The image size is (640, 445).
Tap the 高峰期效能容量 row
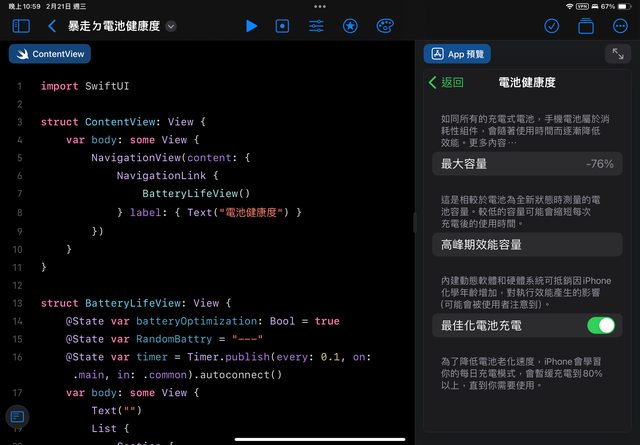click(527, 244)
